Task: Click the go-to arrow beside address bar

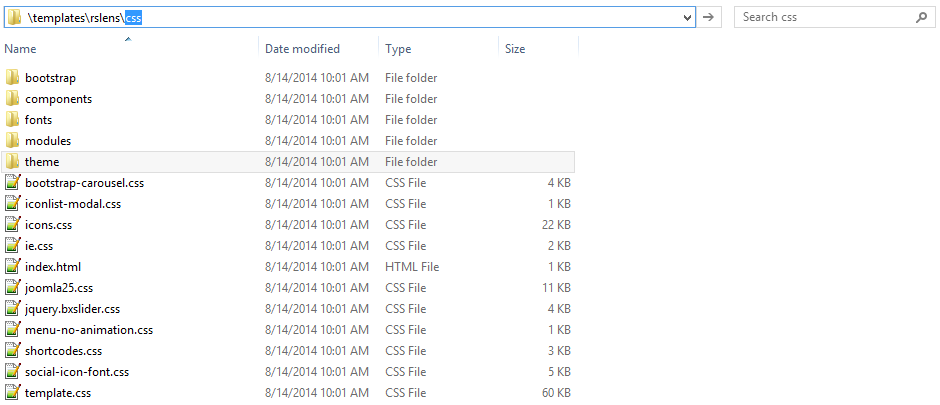Action: pyautogui.click(x=708, y=17)
